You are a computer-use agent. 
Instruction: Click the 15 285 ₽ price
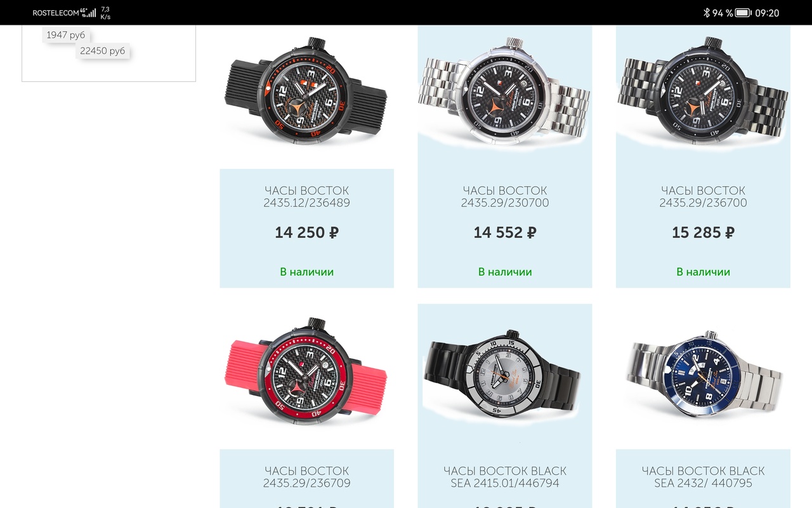click(x=703, y=232)
